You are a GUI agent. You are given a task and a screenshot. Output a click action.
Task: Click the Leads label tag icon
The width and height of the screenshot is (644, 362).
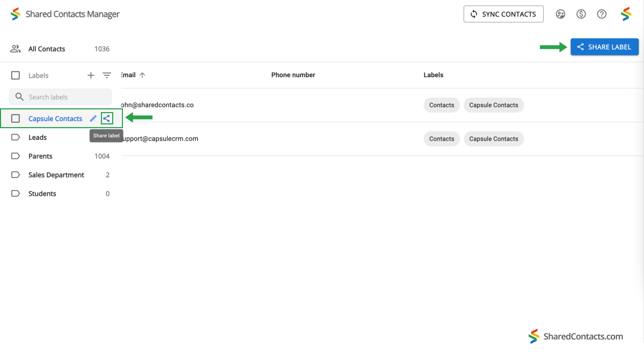point(16,137)
